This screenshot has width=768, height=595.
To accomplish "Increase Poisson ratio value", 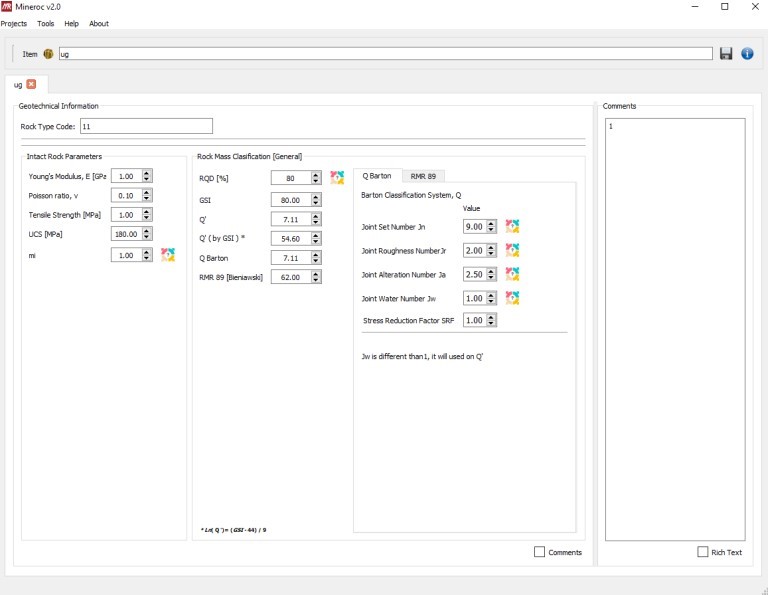I will click(x=146, y=192).
